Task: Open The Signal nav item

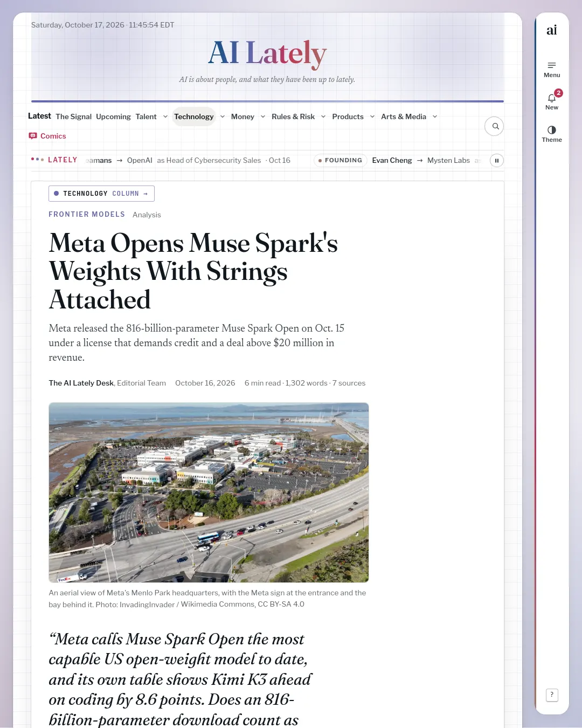Action: [x=74, y=116]
